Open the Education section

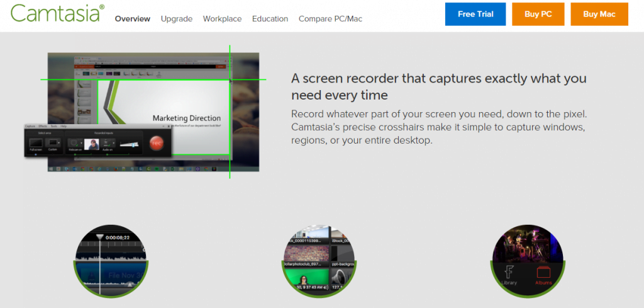270,19
